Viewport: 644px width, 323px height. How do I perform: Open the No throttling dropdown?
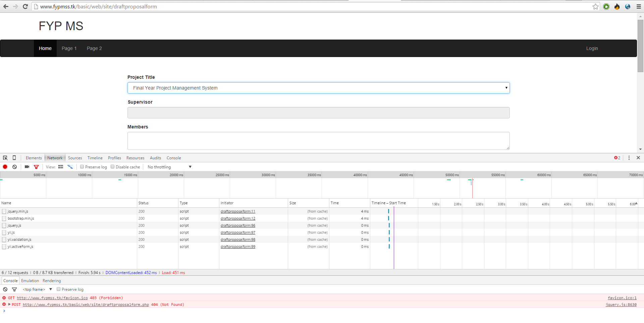169,167
